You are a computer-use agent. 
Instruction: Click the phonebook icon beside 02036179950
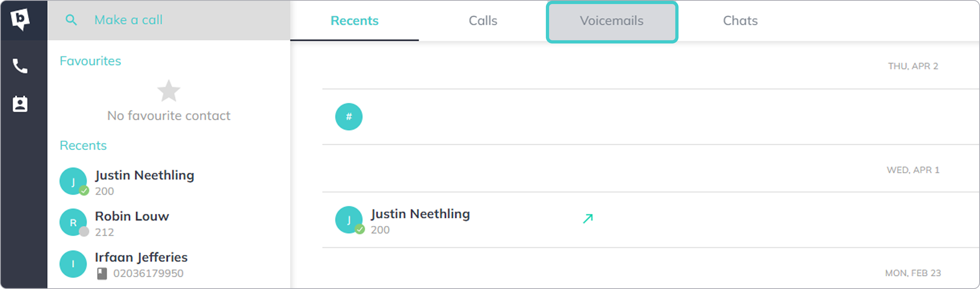(102, 273)
